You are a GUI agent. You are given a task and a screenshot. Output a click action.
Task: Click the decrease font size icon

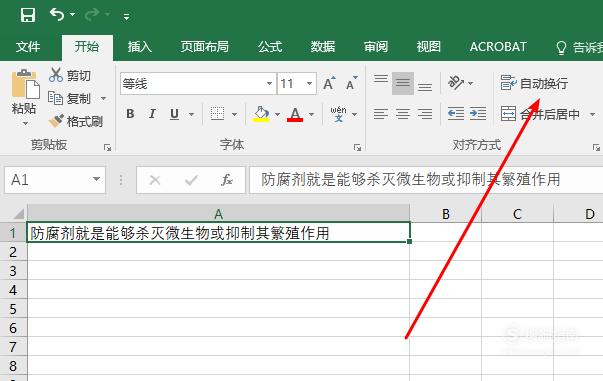click(351, 83)
